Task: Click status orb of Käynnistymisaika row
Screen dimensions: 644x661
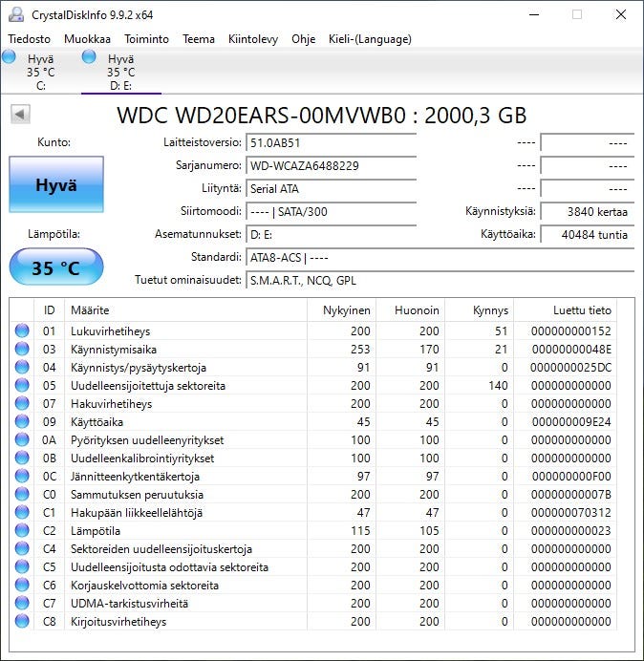Action: (22, 349)
